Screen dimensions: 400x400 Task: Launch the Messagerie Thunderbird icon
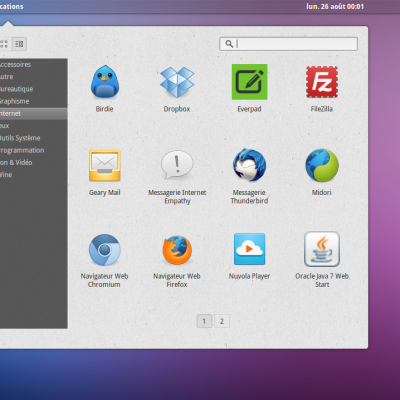point(249,165)
